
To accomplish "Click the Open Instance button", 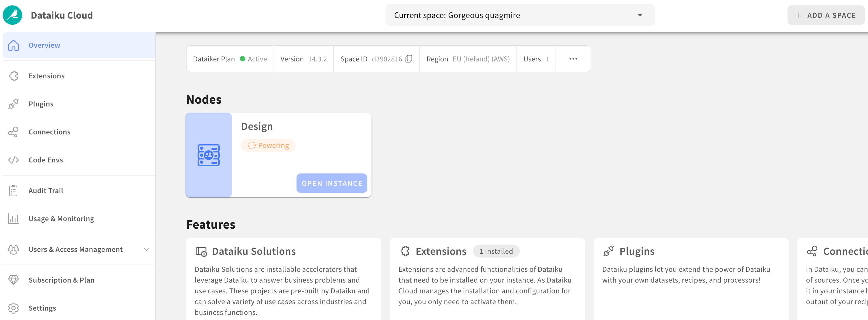I will [x=332, y=183].
